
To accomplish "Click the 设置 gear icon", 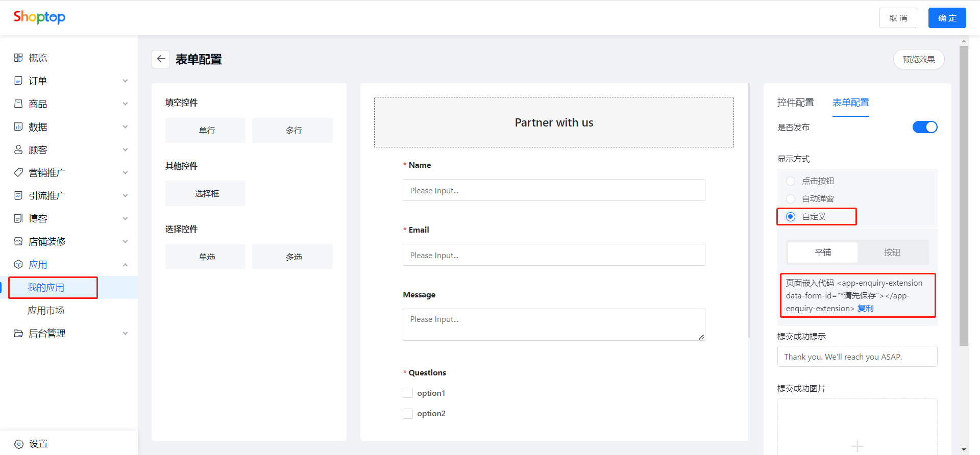I will point(19,444).
